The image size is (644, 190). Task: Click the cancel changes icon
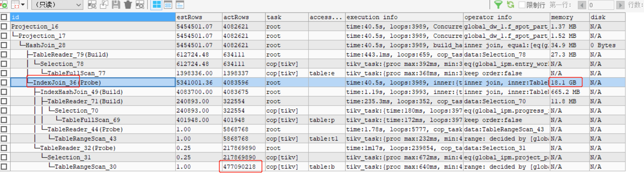140,4
